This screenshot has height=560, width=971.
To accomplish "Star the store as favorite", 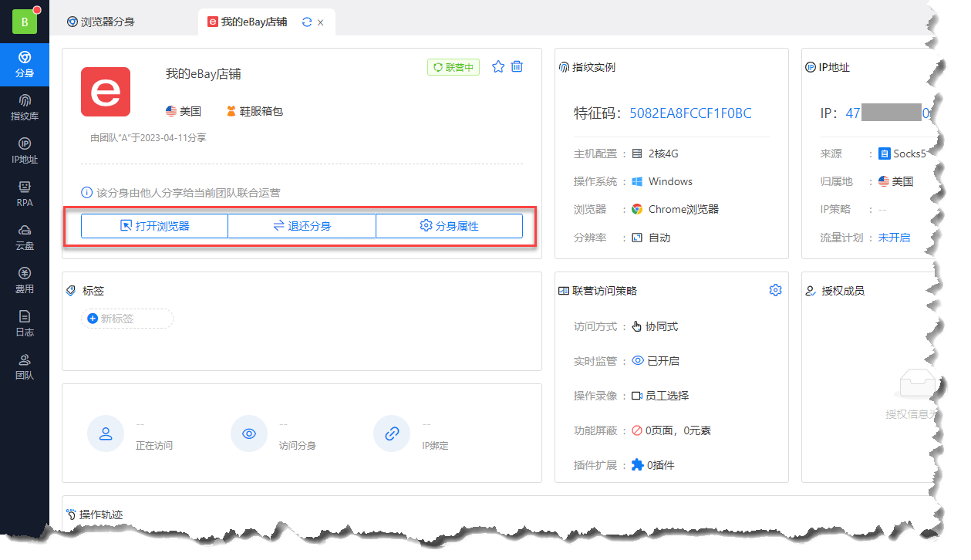I will coord(498,67).
